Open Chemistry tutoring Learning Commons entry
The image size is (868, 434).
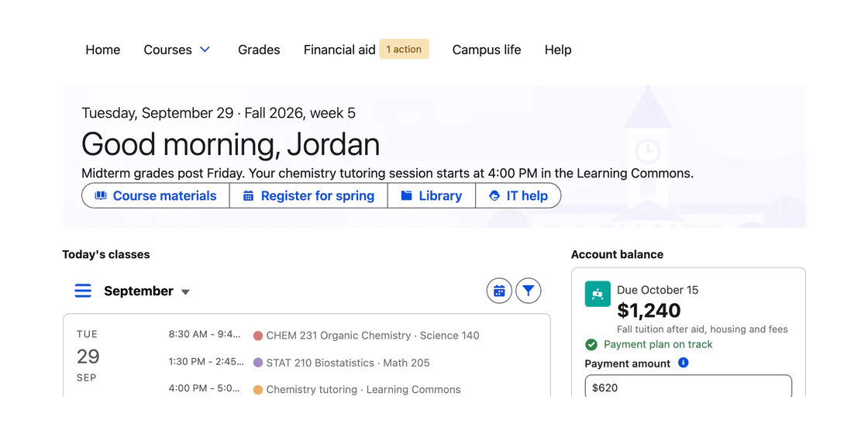[x=363, y=390]
